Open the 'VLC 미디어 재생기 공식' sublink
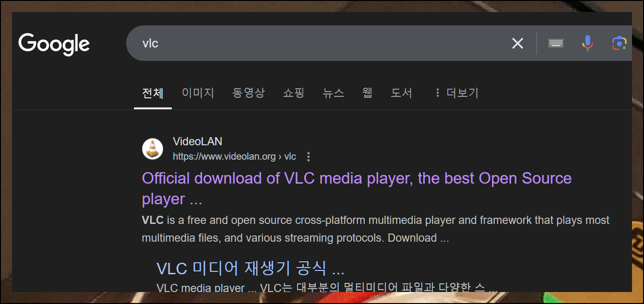644x304 pixels. coord(250,269)
